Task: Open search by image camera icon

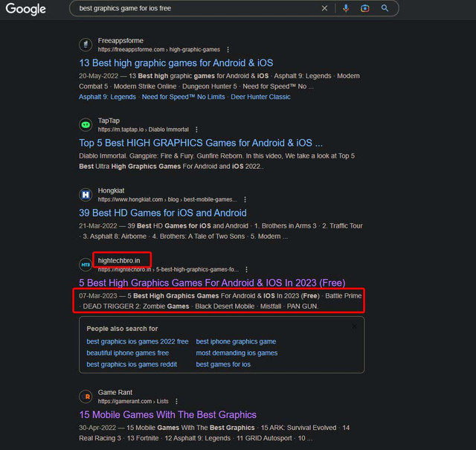Action: tap(365, 8)
